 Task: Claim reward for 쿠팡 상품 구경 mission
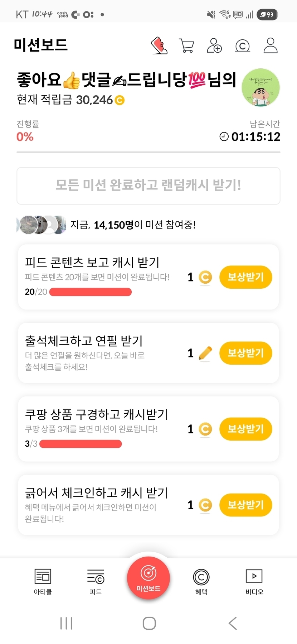pos(245,429)
